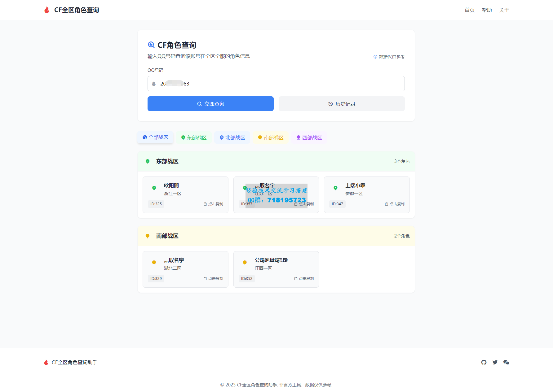This screenshot has width=553, height=392.
Task: Open the GitHub icon in the footer
Action: point(484,362)
